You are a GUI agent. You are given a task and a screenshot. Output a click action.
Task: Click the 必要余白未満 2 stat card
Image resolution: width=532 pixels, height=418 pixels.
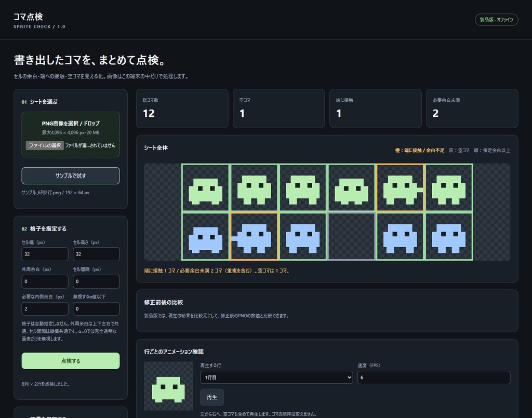(472, 109)
